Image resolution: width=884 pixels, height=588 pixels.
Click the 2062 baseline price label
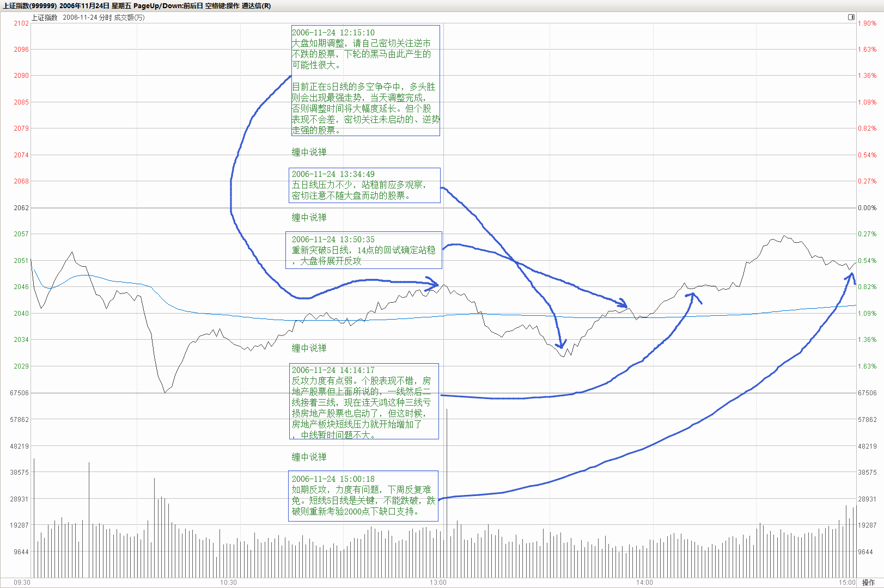[21, 208]
